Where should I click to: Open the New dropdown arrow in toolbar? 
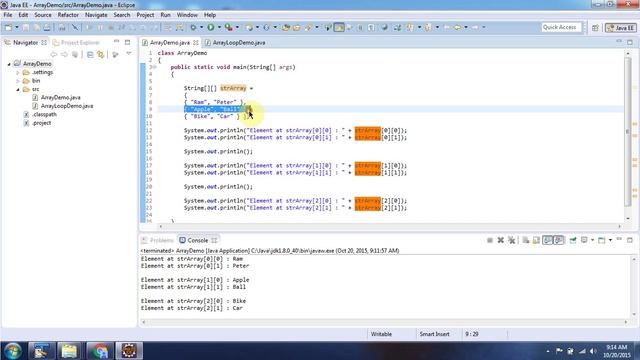pos(17,27)
